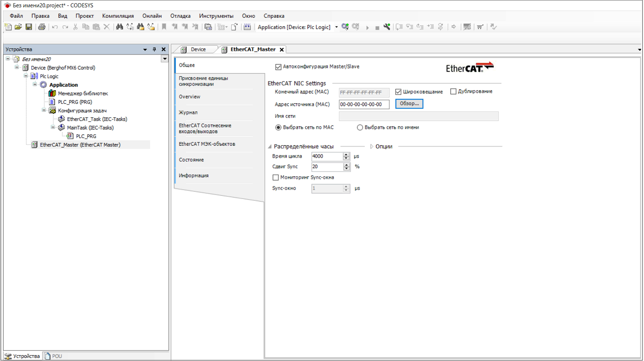644x361 pixels.
Task: Pin the Устройства panel
Action: 154,50
